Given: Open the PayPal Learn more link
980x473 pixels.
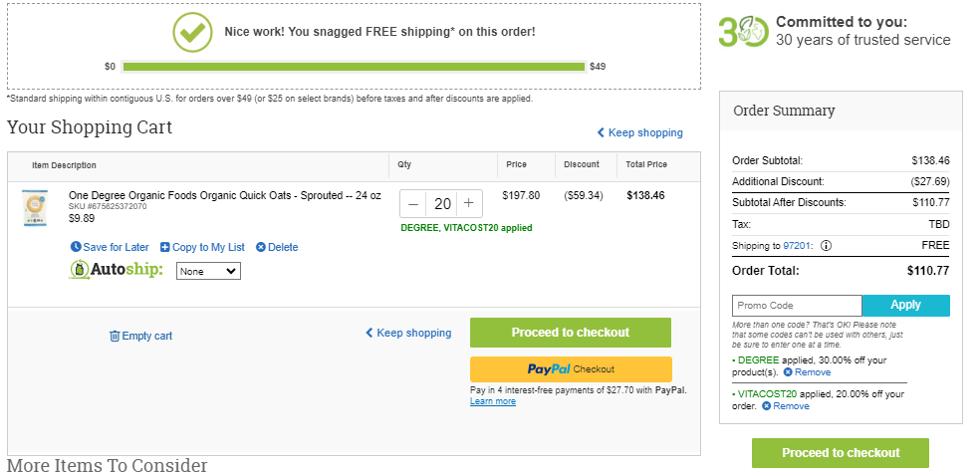Looking at the screenshot, I should point(493,401).
